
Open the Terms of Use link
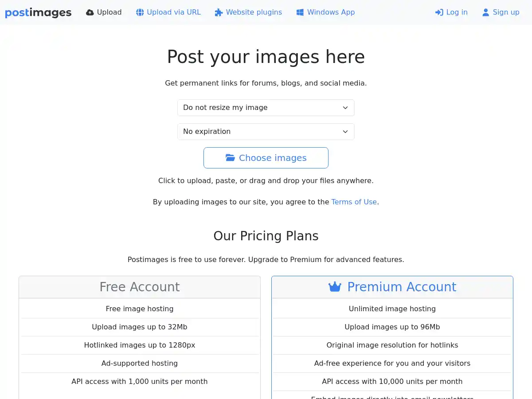(354, 202)
